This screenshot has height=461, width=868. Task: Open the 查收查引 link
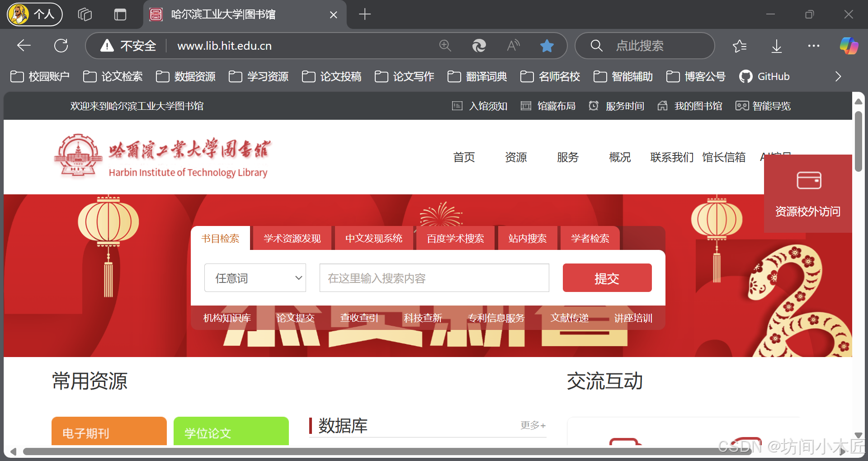[x=359, y=318]
